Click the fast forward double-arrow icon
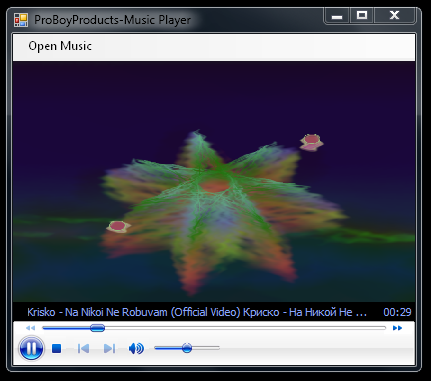 coord(397,328)
